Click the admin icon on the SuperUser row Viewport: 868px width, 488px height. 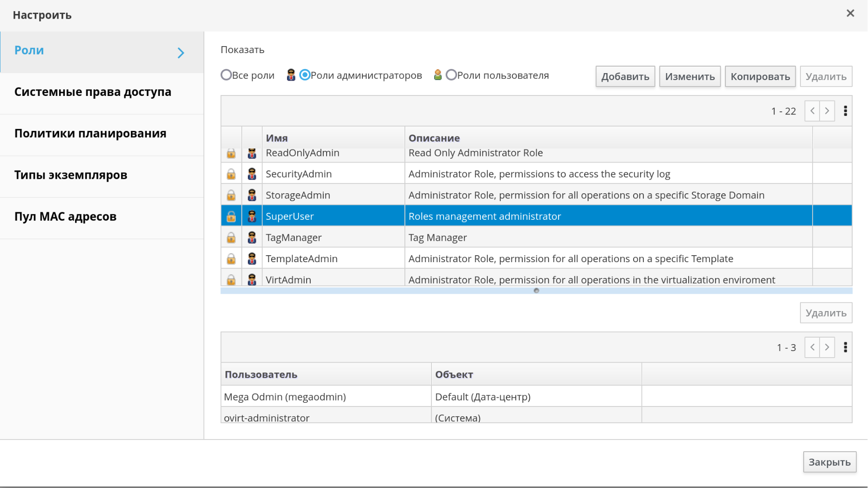252,217
